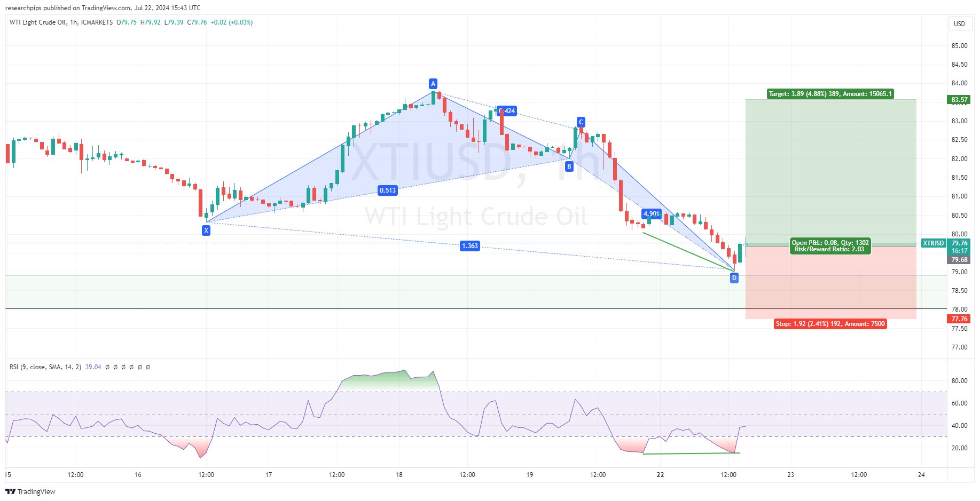Click the green 83.57 price tag

tap(960, 100)
